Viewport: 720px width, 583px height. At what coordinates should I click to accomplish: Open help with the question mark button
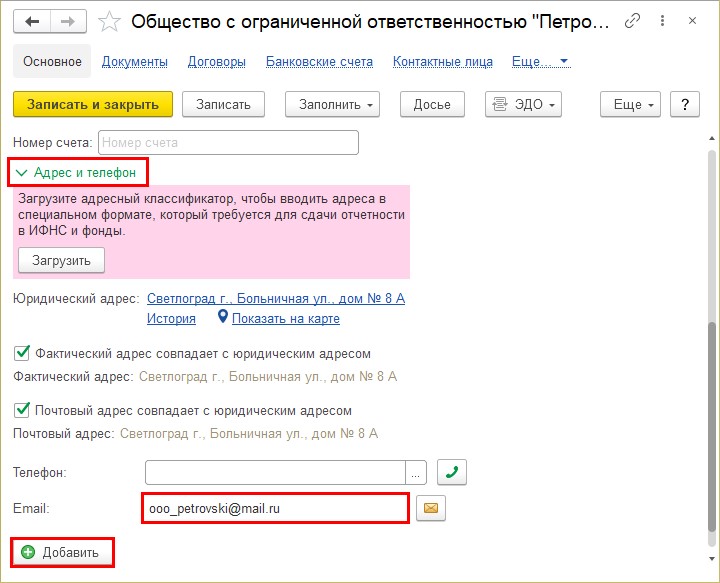coord(685,104)
